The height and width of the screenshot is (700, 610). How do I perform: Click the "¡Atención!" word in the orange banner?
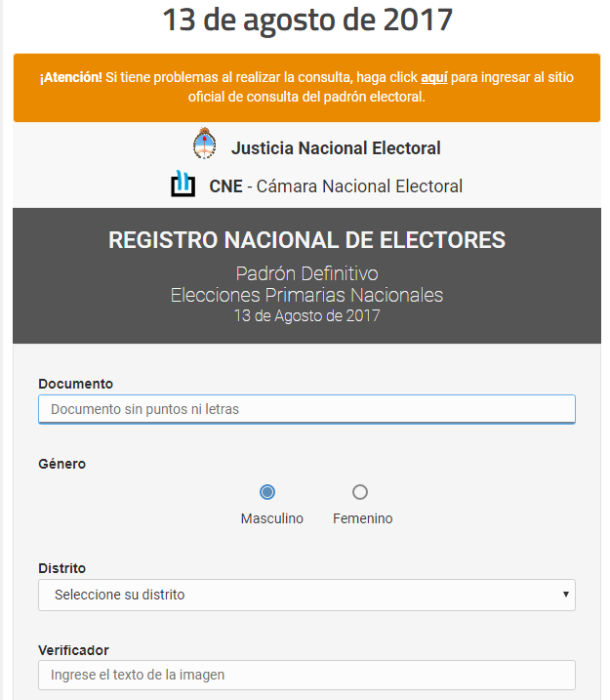coord(70,76)
